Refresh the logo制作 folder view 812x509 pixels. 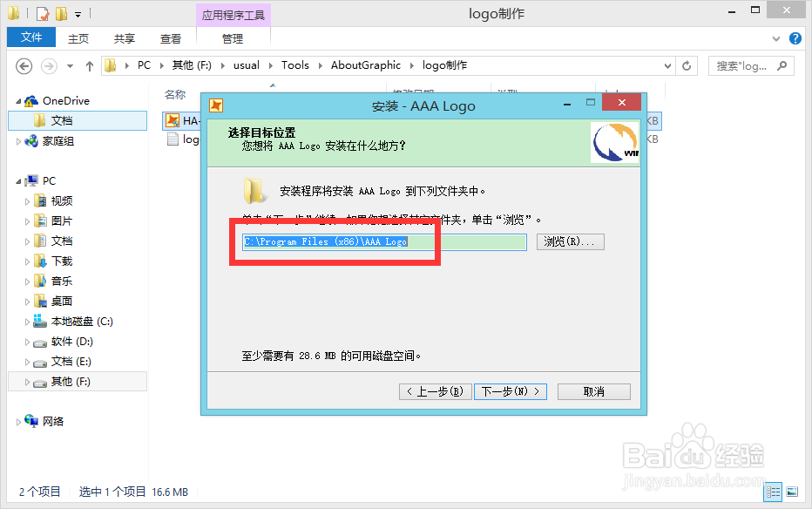pyautogui.click(x=687, y=65)
